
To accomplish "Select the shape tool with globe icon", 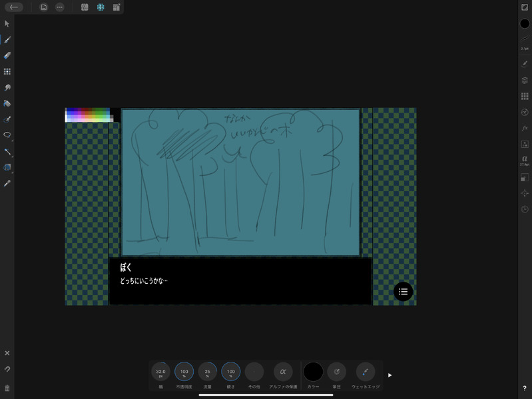I will click(x=7, y=167).
